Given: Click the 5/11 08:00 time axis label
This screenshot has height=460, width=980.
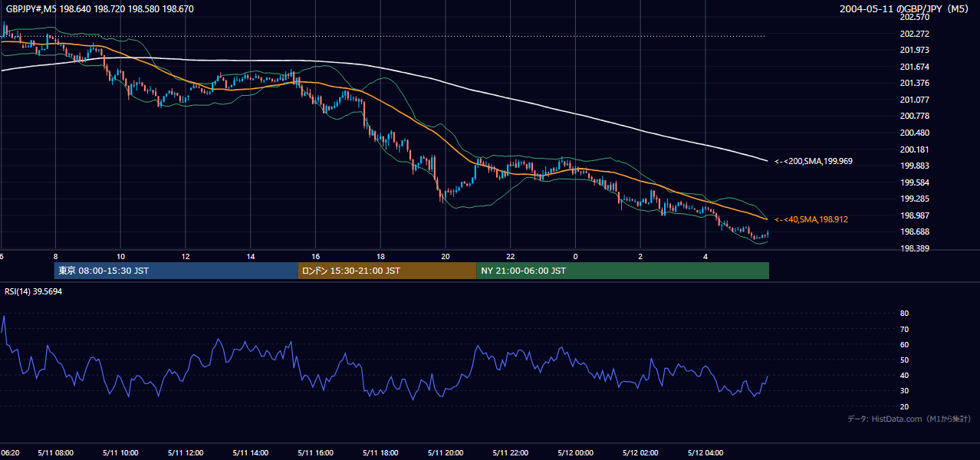Looking at the screenshot, I should pyautogui.click(x=55, y=453).
